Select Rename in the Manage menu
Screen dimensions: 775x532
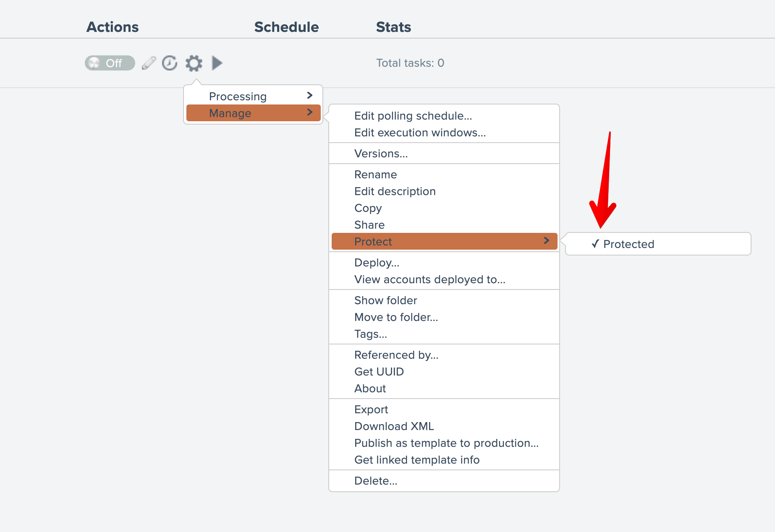[x=375, y=175]
